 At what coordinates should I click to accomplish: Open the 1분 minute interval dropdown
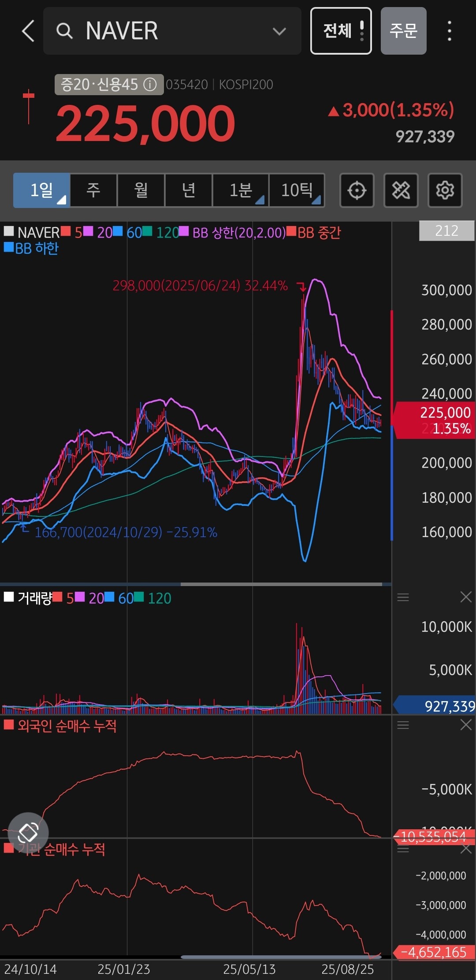pyautogui.click(x=241, y=190)
